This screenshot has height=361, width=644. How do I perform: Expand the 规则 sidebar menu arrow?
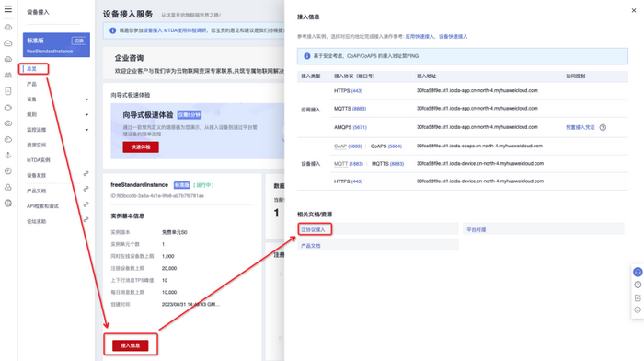(x=86, y=115)
